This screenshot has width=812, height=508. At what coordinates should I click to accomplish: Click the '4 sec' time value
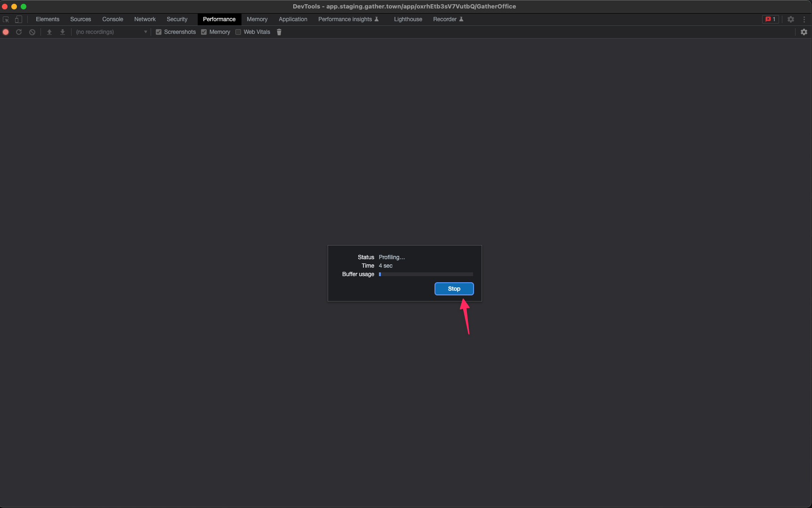(386, 266)
